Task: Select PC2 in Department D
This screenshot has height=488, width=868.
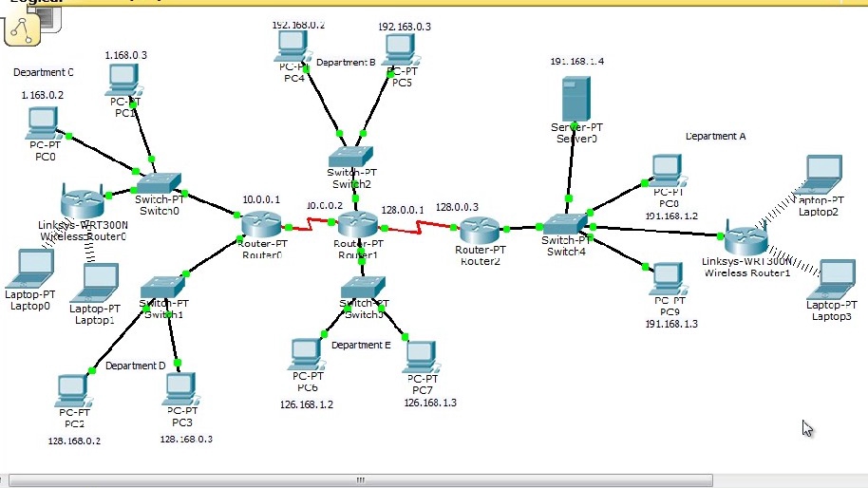Action: pyautogui.click(x=73, y=390)
